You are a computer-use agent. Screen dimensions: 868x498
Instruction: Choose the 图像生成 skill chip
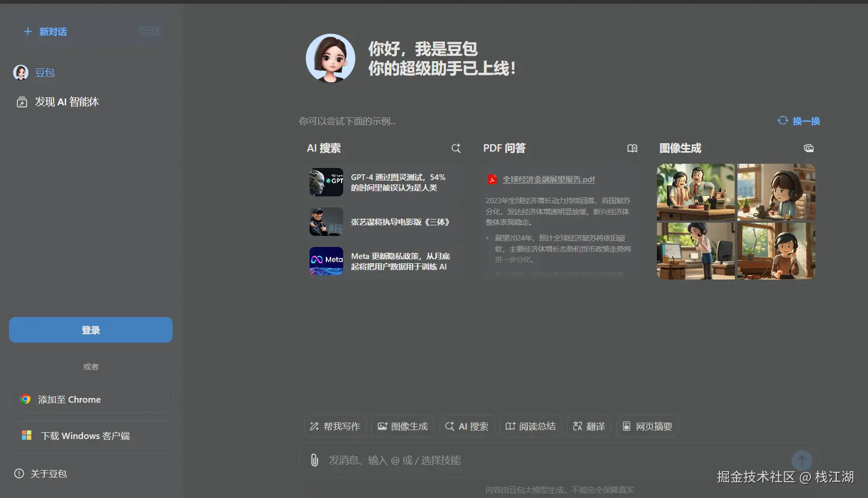point(403,426)
